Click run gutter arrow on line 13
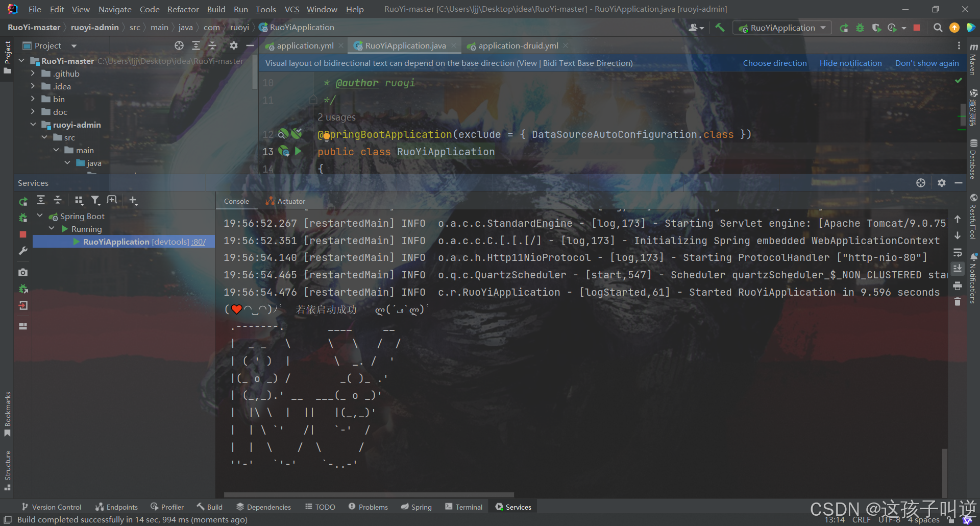Screen dimensions: 980x526 (x=298, y=151)
